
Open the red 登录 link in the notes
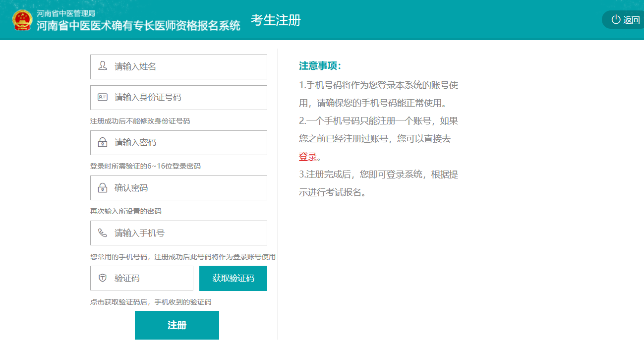pos(307,157)
